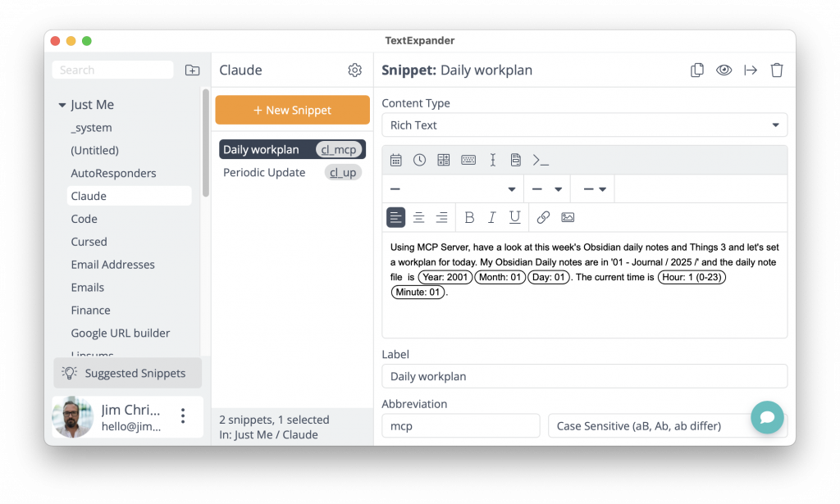Click the duplicate snippet icon
This screenshot has width=840, height=504.
tap(697, 70)
